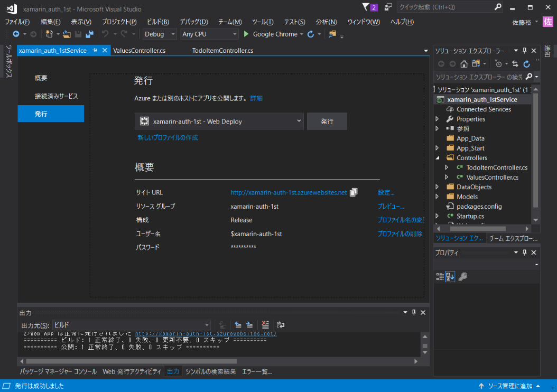This screenshot has width=557, height=392.
Task: Expand the Models folder
Action: [x=437, y=197]
